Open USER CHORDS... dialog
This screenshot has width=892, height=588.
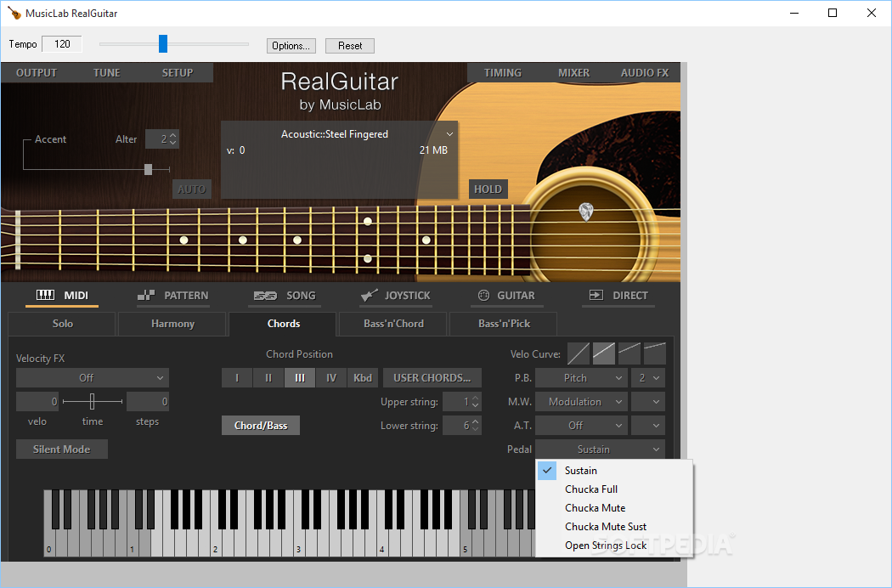[x=432, y=378]
